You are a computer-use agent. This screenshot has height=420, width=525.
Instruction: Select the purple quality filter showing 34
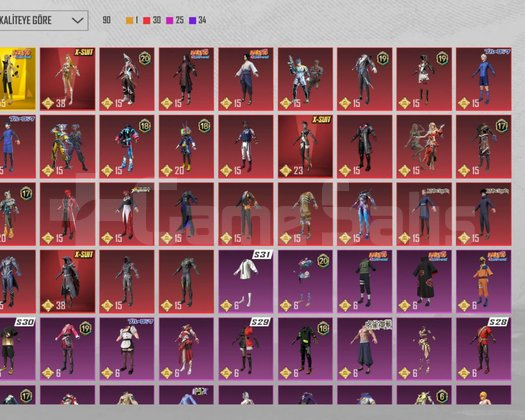pos(198,20)
